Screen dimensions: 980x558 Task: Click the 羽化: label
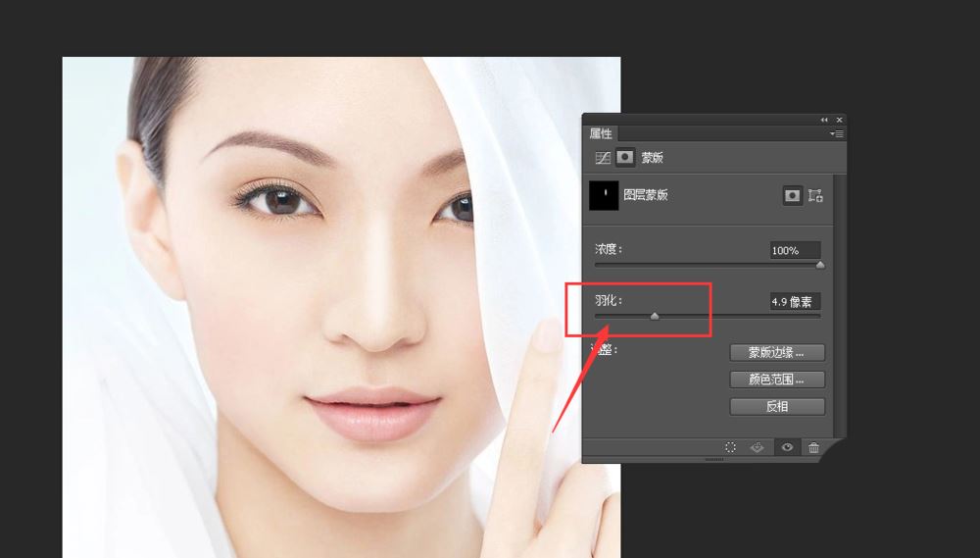click(x=609, y=301)
